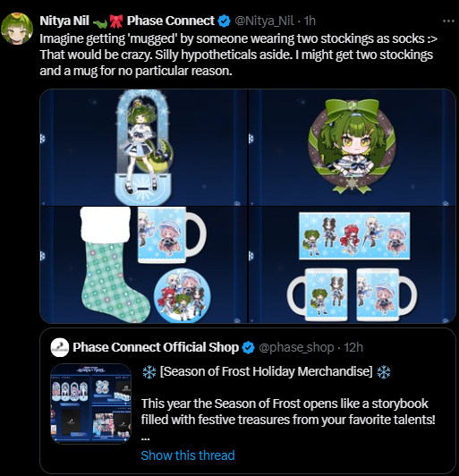
Task: Open Nitya Nil's profile avatar
Action: click(x=17, y=29)
